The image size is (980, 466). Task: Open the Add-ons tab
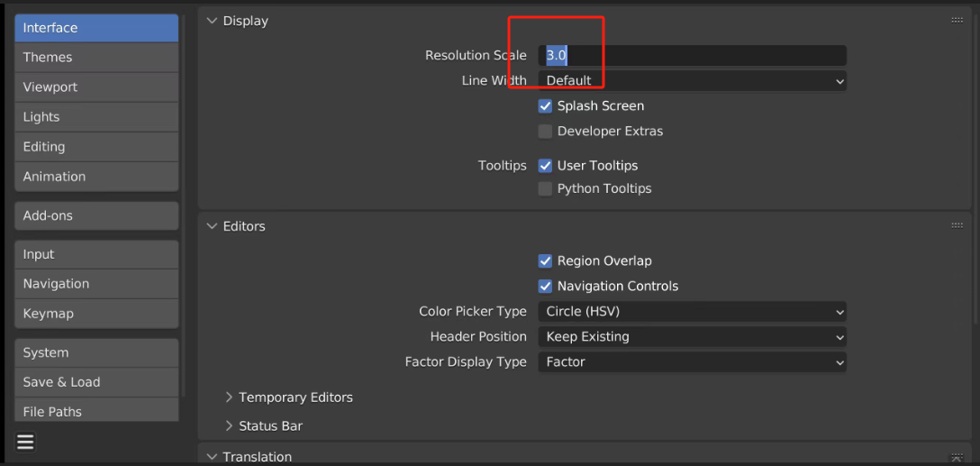pos(96,215)
